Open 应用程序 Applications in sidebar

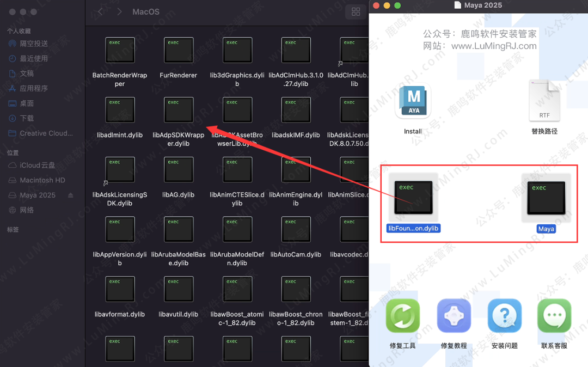click(34, 88)
